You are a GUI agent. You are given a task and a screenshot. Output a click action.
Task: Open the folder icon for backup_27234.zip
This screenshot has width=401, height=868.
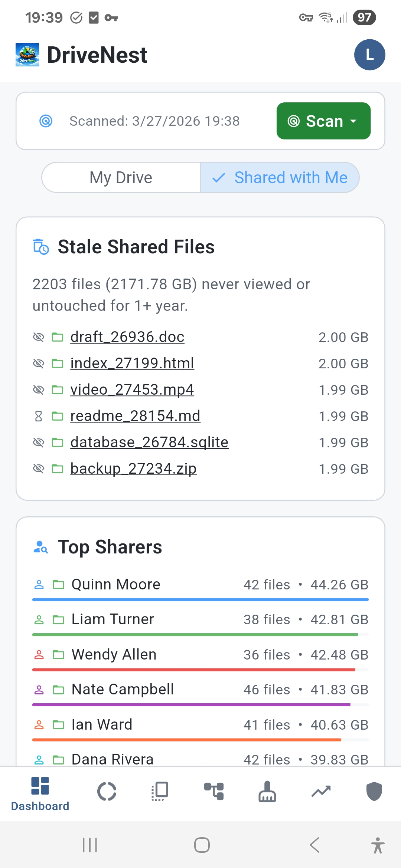pyautogui.click(x=57, y=469)
